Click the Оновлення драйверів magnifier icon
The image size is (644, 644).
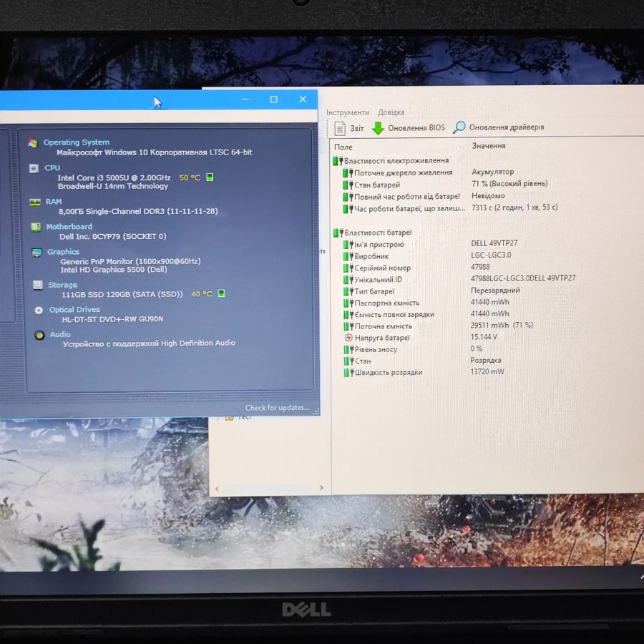459,127
